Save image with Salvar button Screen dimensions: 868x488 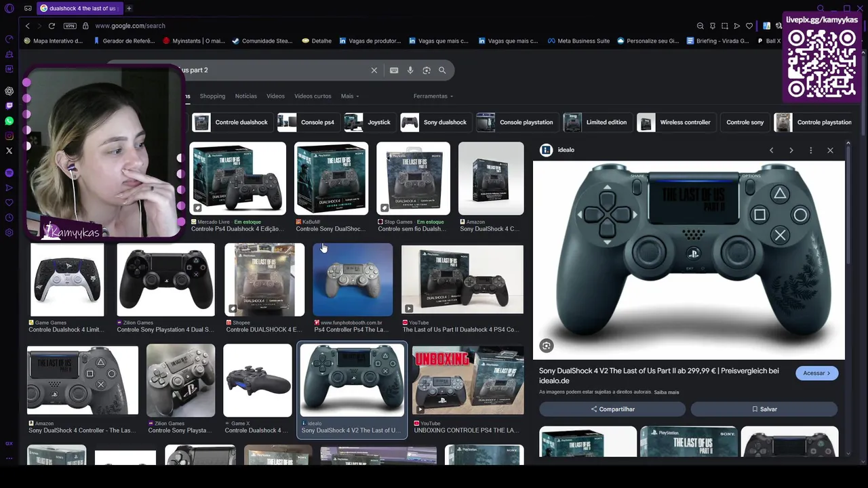click(x=764, y=409)
